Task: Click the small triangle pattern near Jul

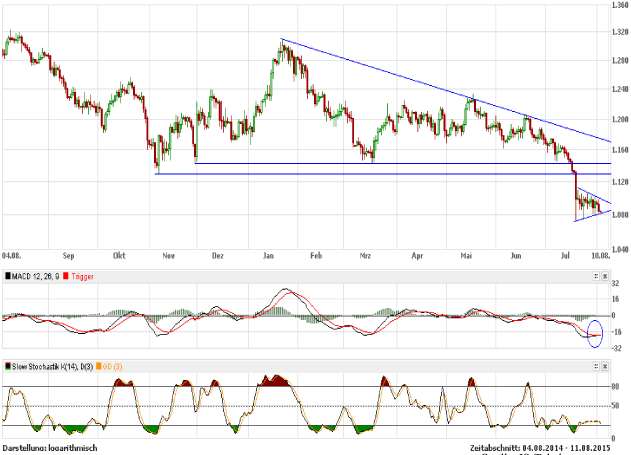Action: (590, 205)
